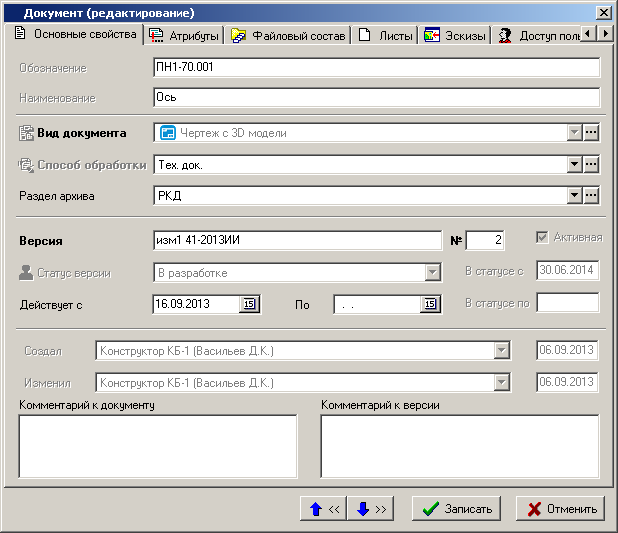Click the 'Обозначение' field with ПН1-70.001
Viewport: 618px width, 533px height.
point(376,68)
